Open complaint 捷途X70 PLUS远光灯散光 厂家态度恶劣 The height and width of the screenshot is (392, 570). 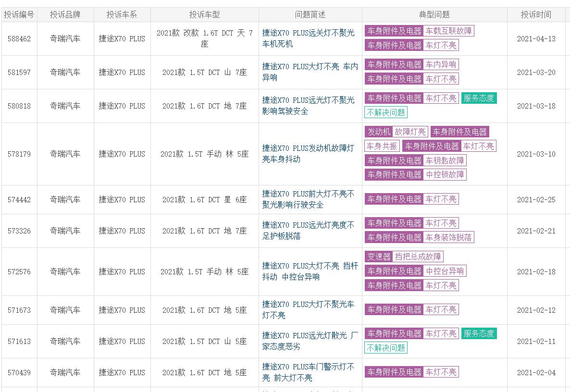tap(310, 341)
